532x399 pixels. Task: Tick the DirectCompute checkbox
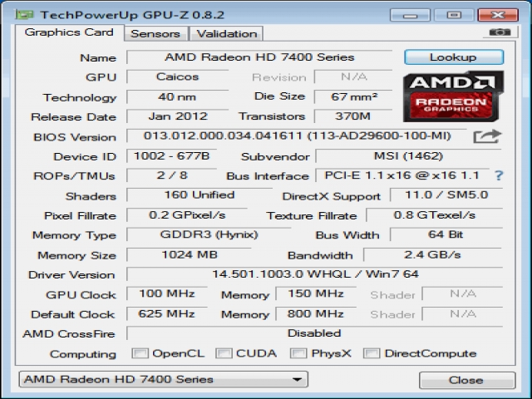pos(372,353)
